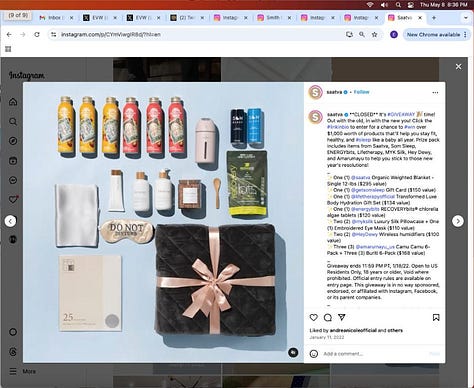Screen dimensions: 474x388
Task: Go to previous post arrow
Action: [10, 221]
